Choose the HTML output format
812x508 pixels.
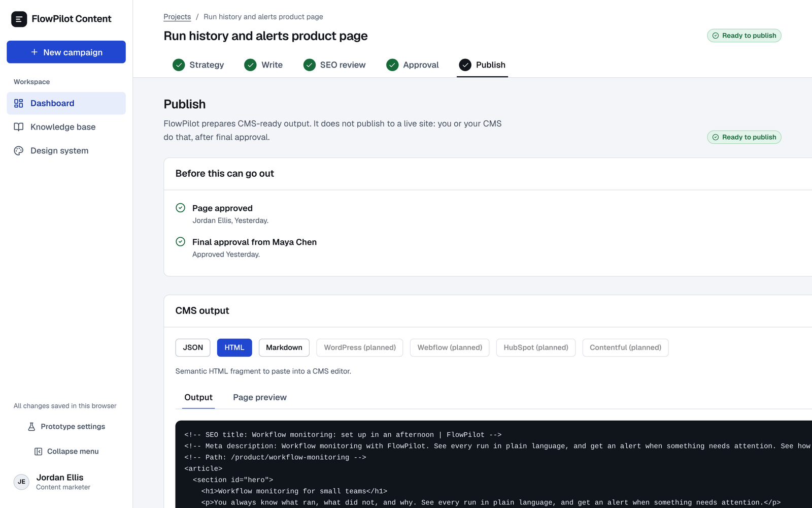[x=234, y=347]
